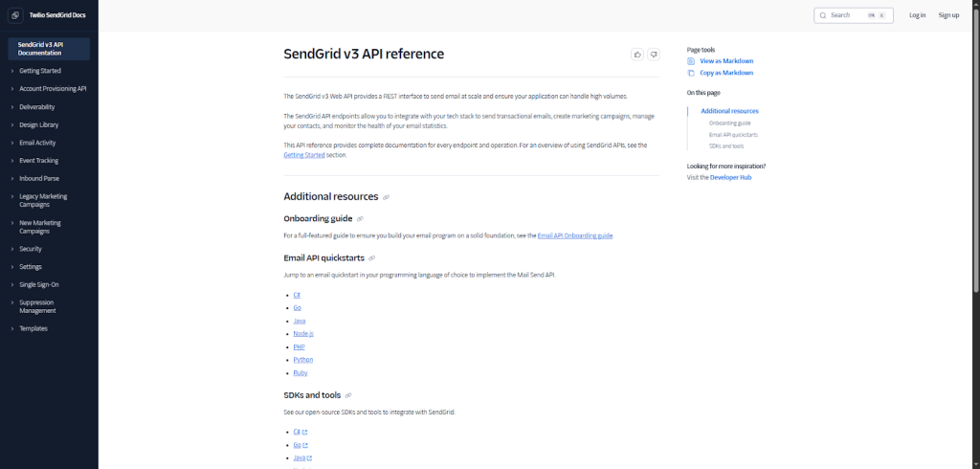980x469 pixels.
Task: Expand the Account Provisioning API section chevron
Action: pyautogui.click(x=11, y=89)
